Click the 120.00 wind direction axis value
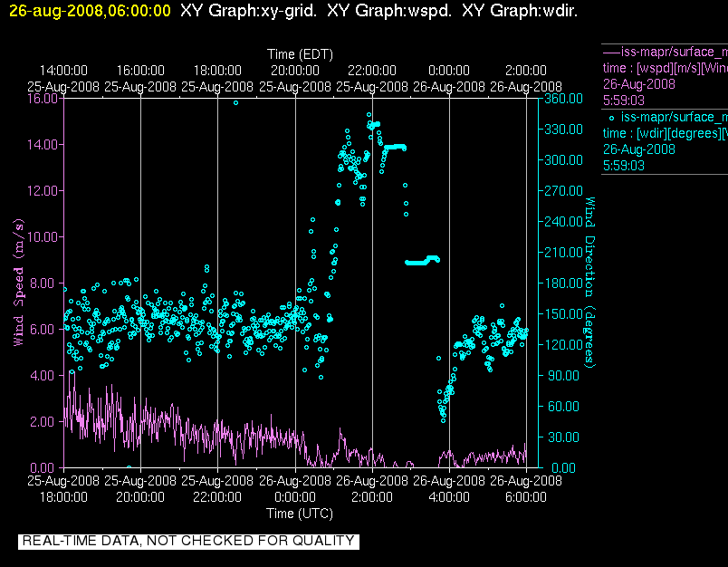Image resolution: width=728 pixels, height=567 pixels. click(563, 344)
